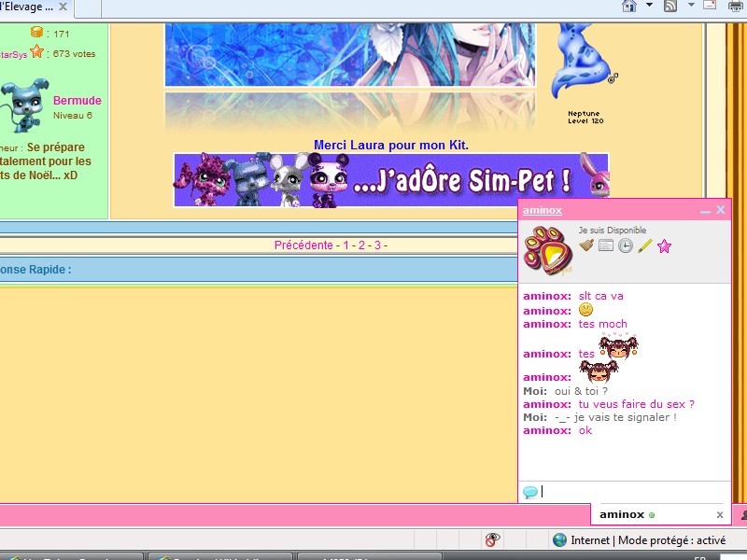This screenshot has height=560, width=747.
Task: Select the yellow pencil icon in chat
Action: [644, 245]
